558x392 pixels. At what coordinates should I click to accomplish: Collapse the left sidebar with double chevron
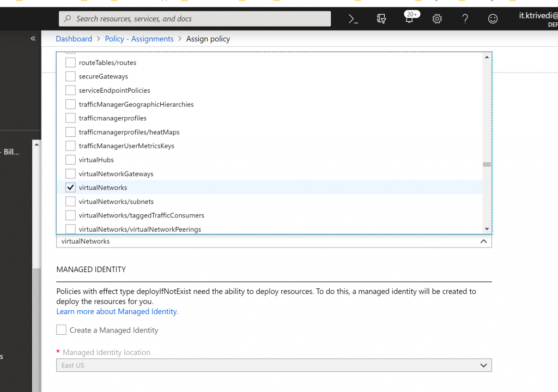click(x=33, y=39)
